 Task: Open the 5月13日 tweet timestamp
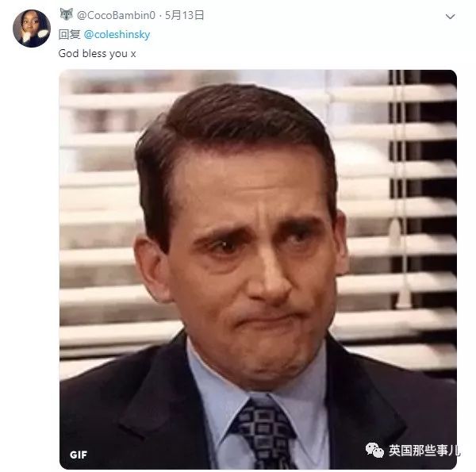click(x=184, y=15)
